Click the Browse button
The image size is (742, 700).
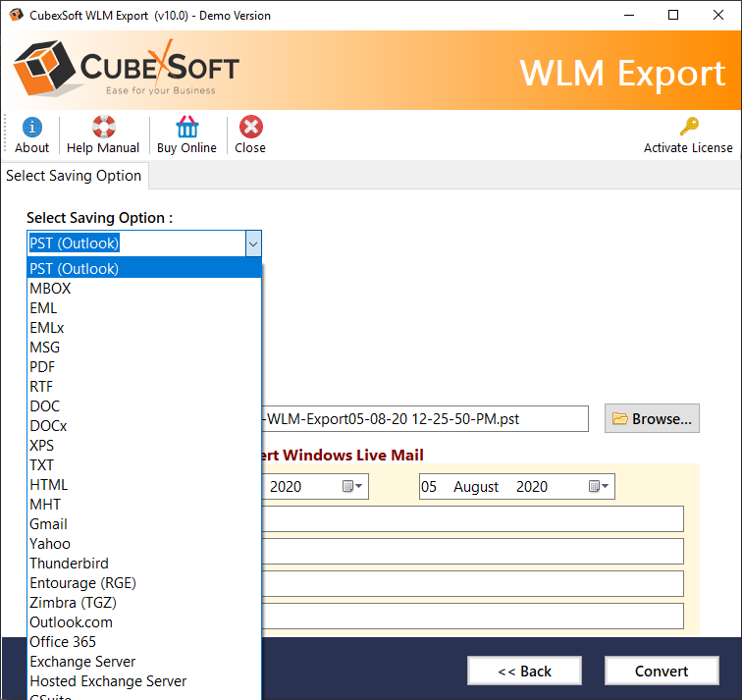(652, 418)
